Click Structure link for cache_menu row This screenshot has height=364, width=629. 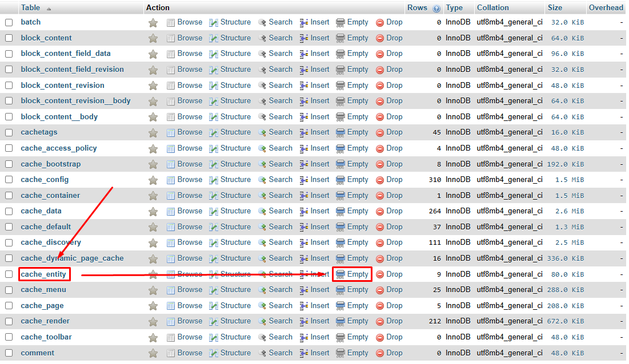click(235, 290)
